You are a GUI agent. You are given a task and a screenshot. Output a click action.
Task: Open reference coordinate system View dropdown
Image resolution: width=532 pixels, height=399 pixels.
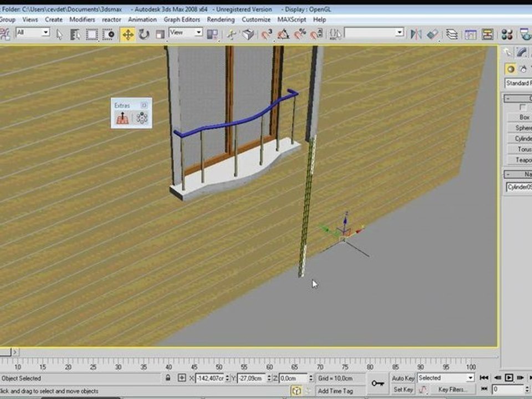pos(186,33)
